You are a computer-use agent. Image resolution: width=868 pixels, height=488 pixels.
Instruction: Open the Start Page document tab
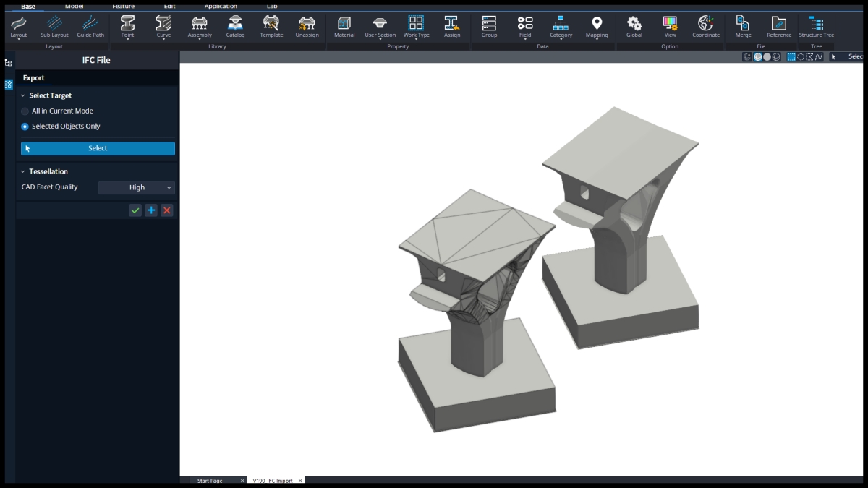(210, 481)
